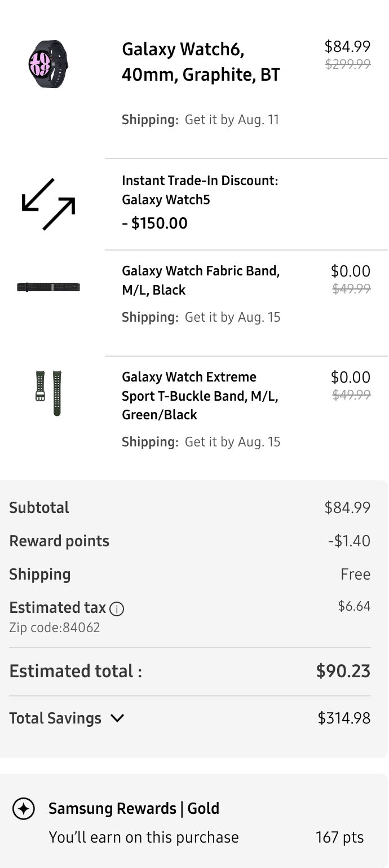Click the Zip code:84062 text
This screenshot has width=389, height=868.
55,628
